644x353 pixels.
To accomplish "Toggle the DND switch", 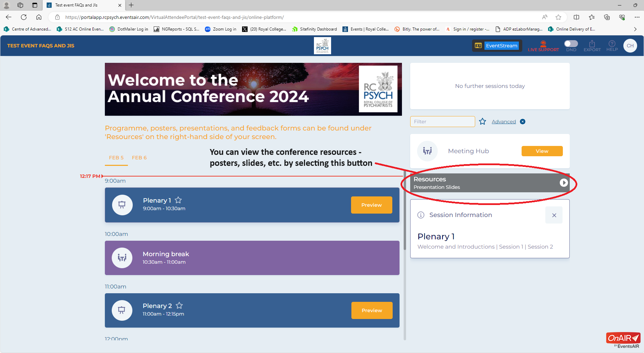I will tap(571, 44).
